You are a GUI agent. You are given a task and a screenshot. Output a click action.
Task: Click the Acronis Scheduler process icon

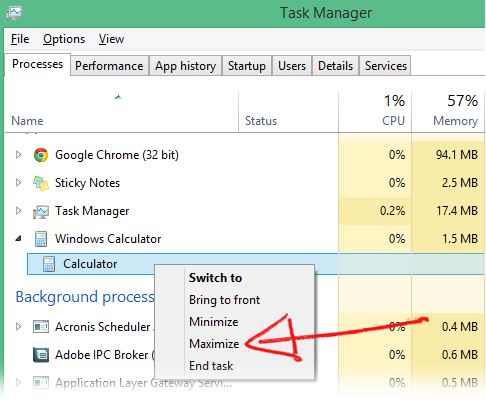click(41, 327)
